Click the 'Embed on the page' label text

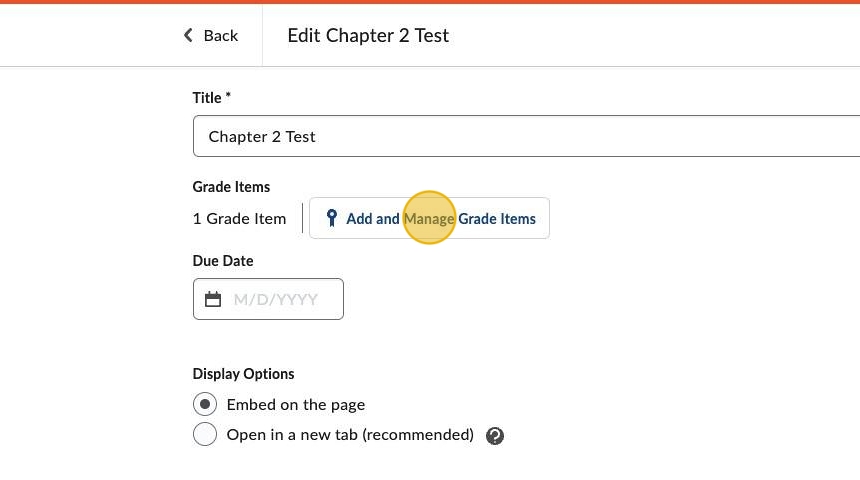296,405
